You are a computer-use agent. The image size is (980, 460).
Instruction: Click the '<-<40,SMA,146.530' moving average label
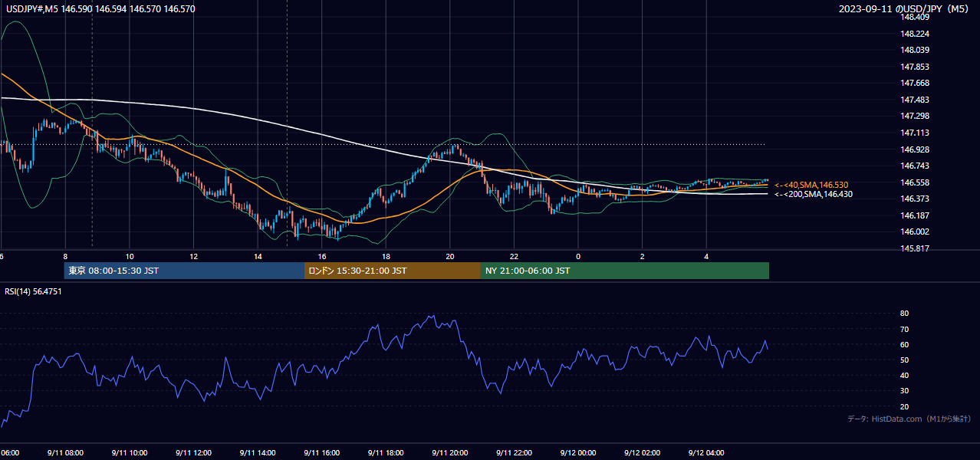click(811, 185)
